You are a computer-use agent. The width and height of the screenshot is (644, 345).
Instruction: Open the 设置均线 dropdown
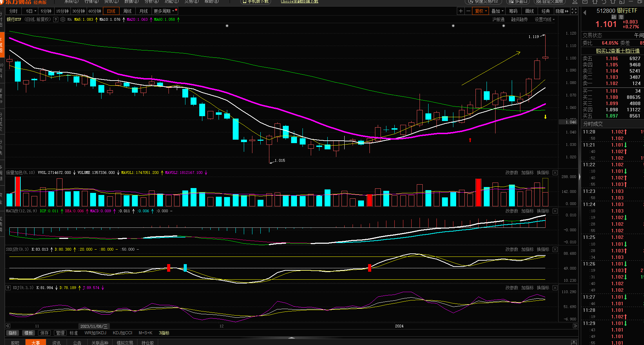pos(545,20)
